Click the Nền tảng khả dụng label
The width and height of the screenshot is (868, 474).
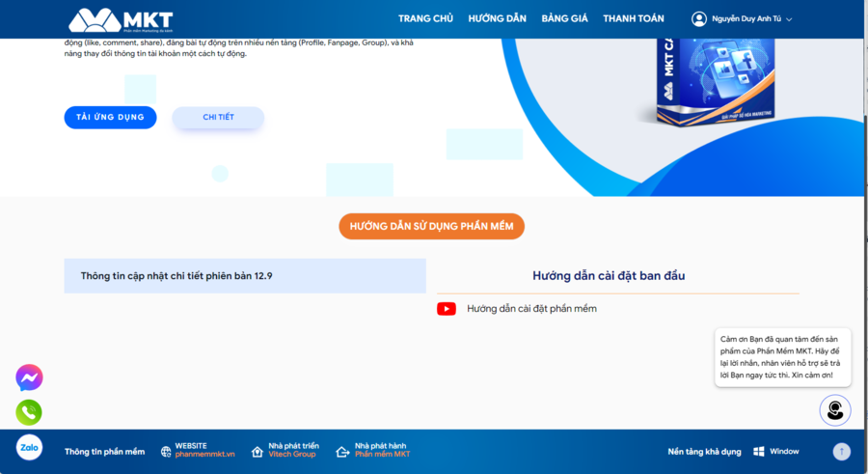[x=704, y=452]
